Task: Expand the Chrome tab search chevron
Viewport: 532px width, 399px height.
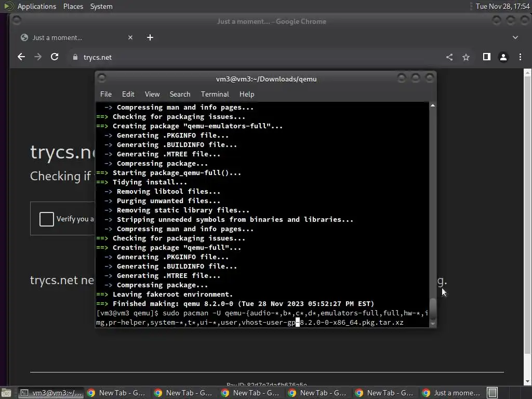Action: click(x=515, y=37)
